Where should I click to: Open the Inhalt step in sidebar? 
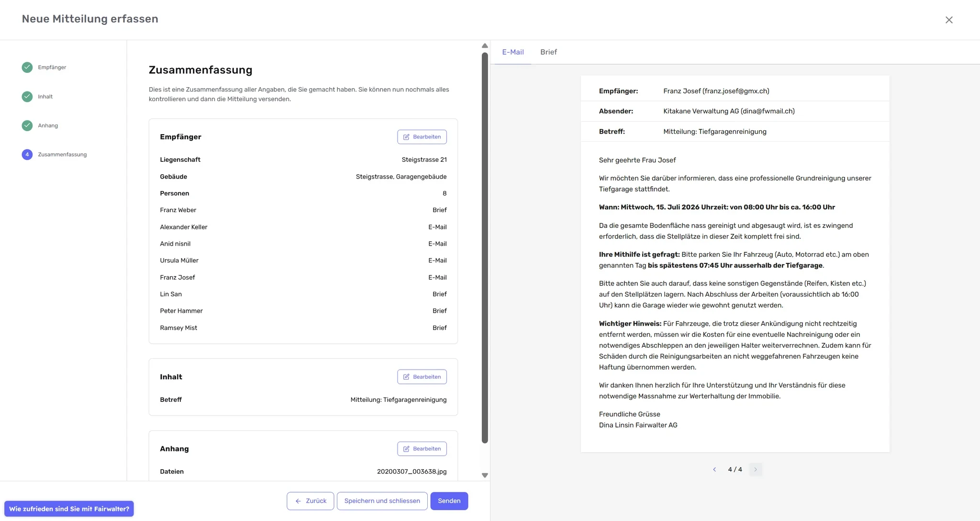(45, 97)
